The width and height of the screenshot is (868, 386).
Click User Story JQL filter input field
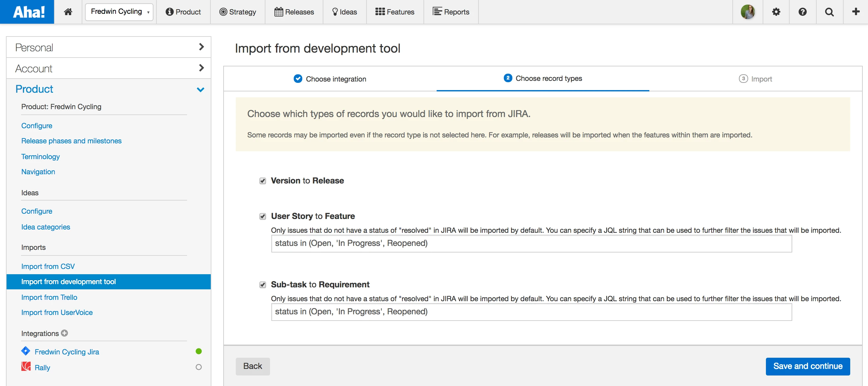coord(531,243)
